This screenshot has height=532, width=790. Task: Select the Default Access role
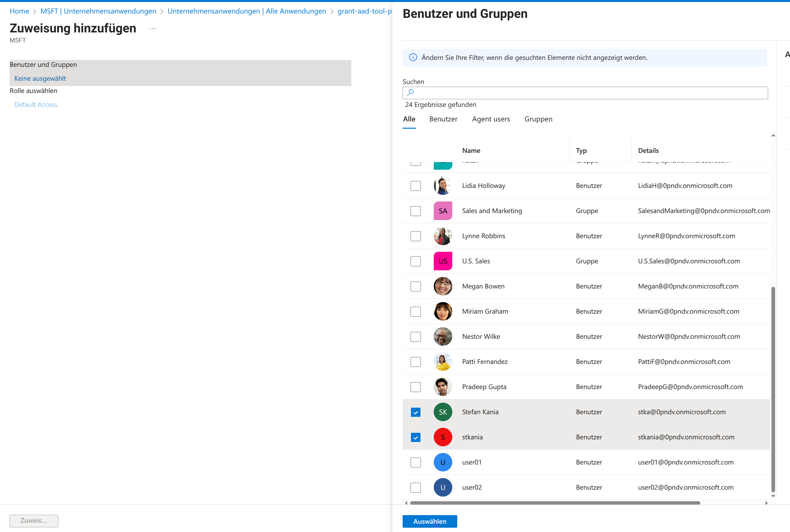pos(36,104)
